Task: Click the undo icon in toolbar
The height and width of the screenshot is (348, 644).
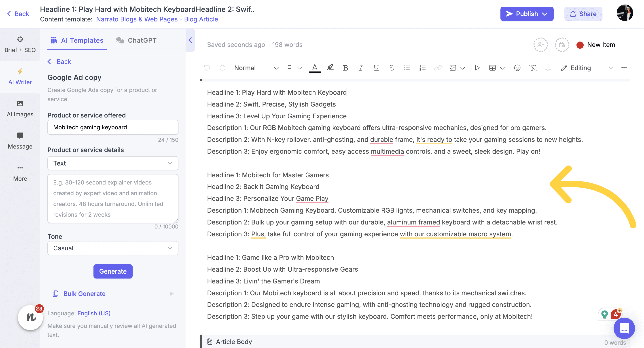Action: (x=207, y=67)
